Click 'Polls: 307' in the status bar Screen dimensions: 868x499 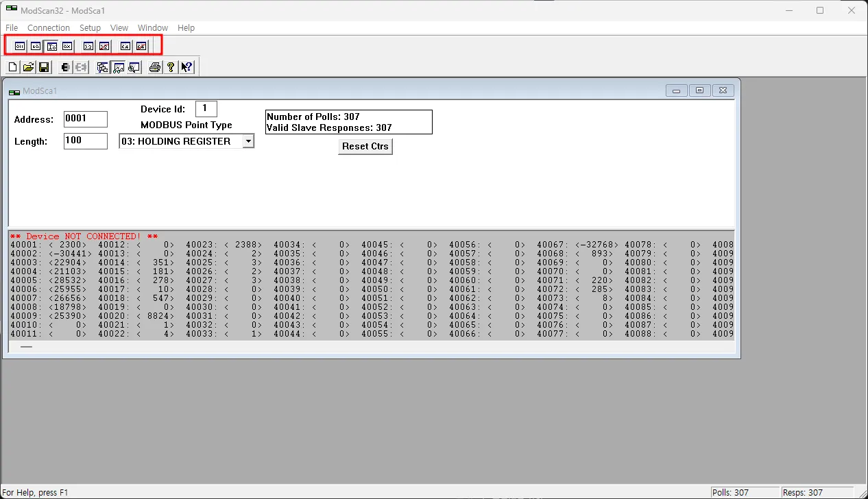pos(731,493)
